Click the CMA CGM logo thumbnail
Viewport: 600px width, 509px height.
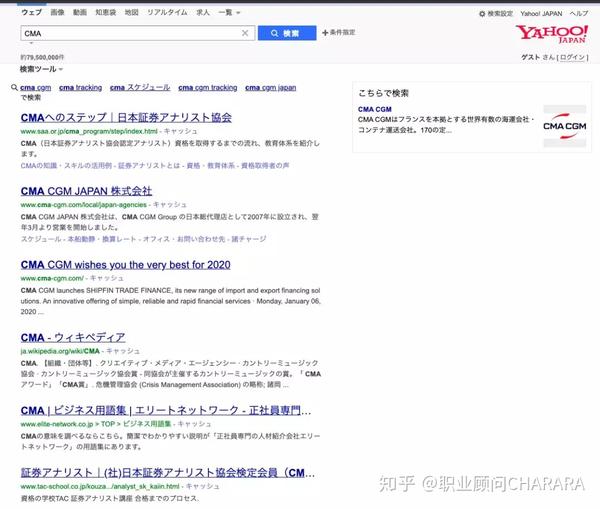pos(564,126)
